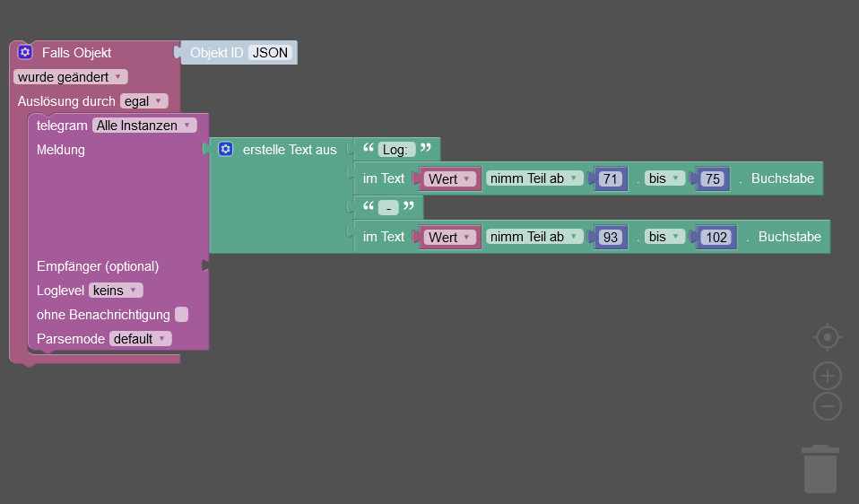
Task: Click the Buchstabe label after 75
Action: (782, 178)
